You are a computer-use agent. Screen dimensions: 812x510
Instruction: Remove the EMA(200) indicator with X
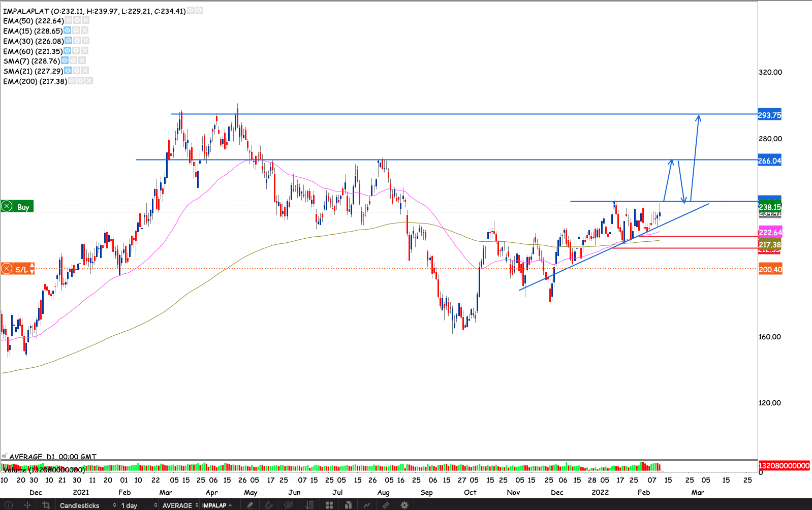89,81
